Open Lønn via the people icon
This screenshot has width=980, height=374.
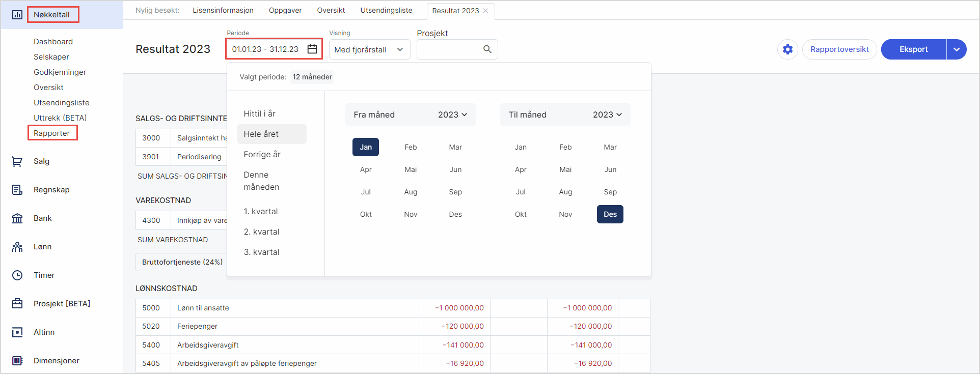(x=17, y=247)
